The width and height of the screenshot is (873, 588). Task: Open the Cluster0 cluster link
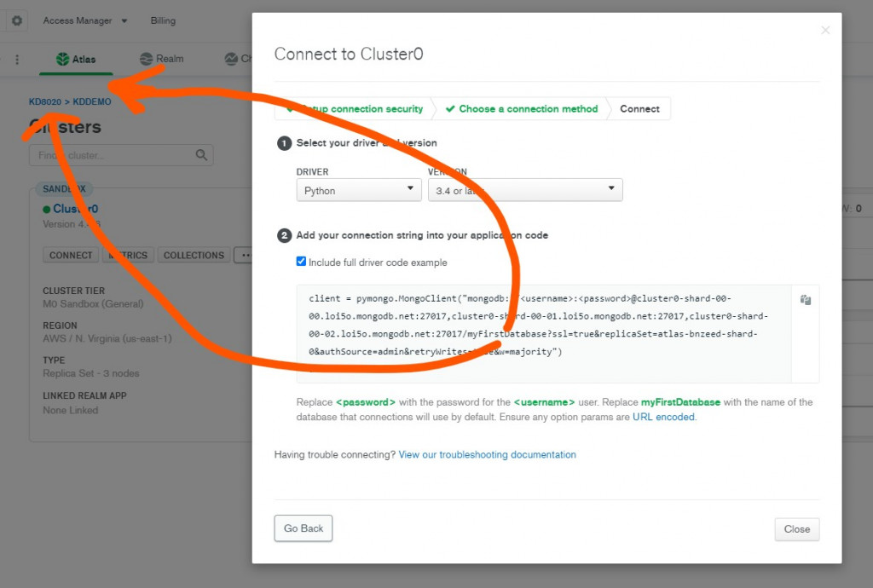click(75, 209)
